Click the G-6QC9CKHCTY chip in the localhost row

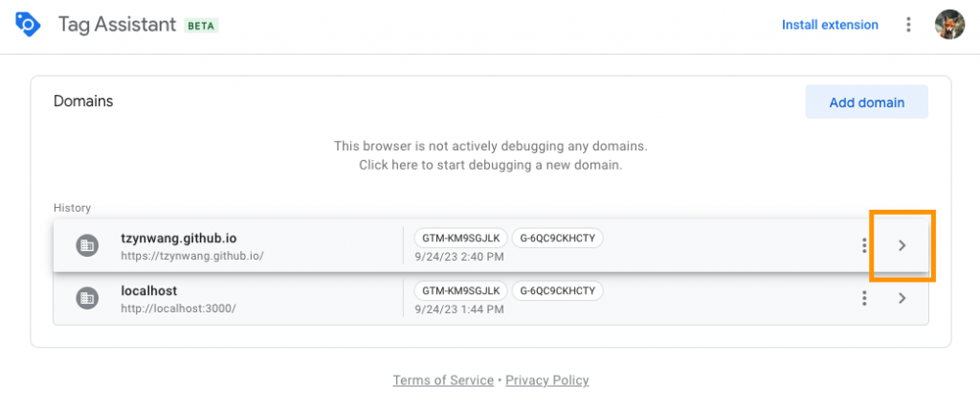point(558,290)
